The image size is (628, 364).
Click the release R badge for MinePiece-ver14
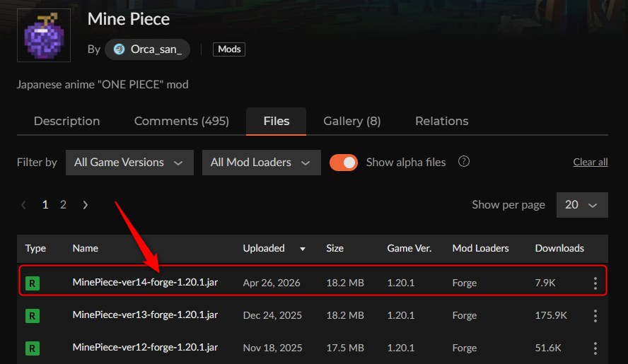tap(33, 283)
